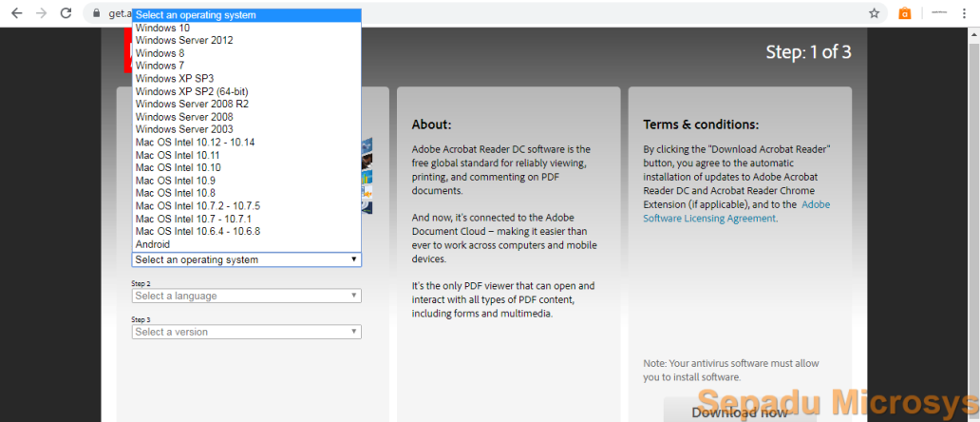Choose Windows Server 2012 option
The height and width of the screenshot is (422, 980).
246,40
